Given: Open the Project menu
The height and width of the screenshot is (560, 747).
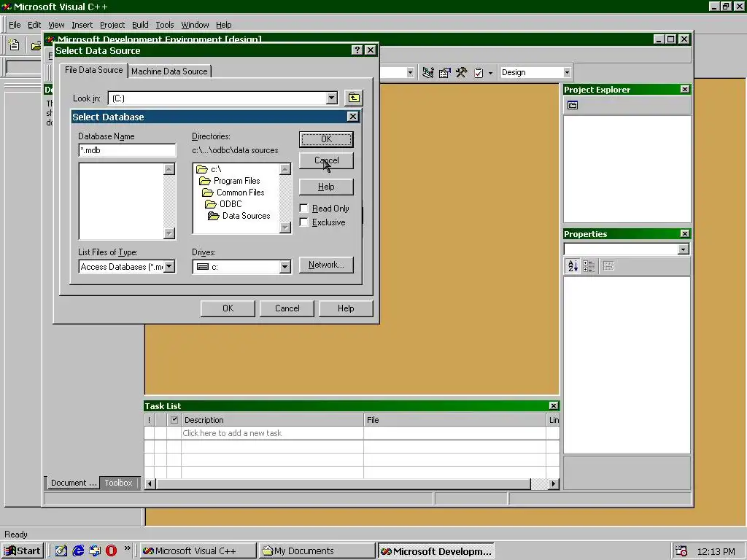Looking at the screenshot, I should pyautogui.click(x=112, y=25).
